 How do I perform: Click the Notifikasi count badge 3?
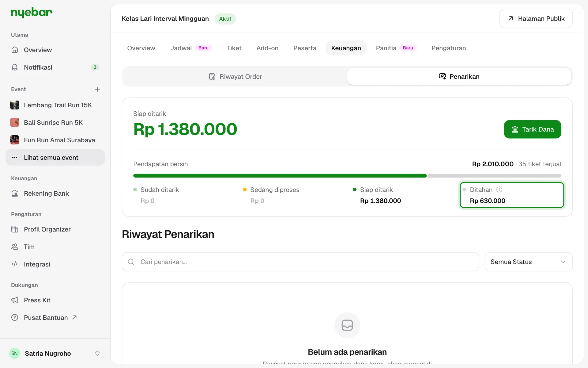pyautogui.click(x=95, y=67)
